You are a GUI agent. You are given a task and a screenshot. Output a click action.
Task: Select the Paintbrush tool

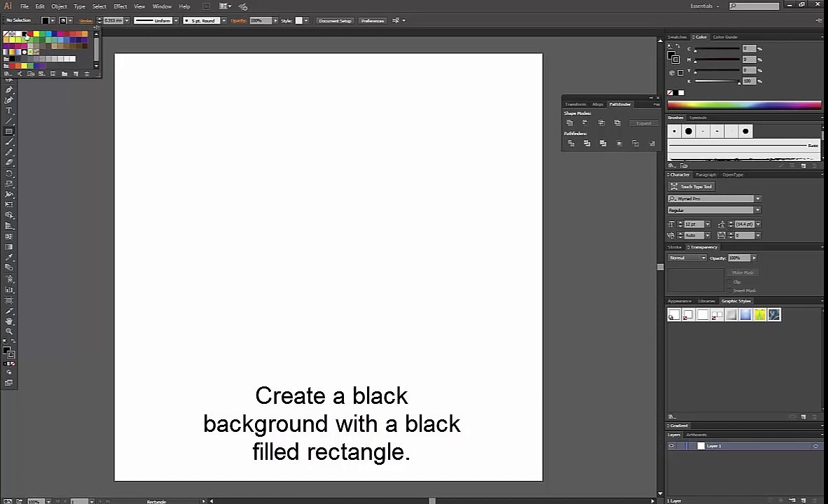9,142
